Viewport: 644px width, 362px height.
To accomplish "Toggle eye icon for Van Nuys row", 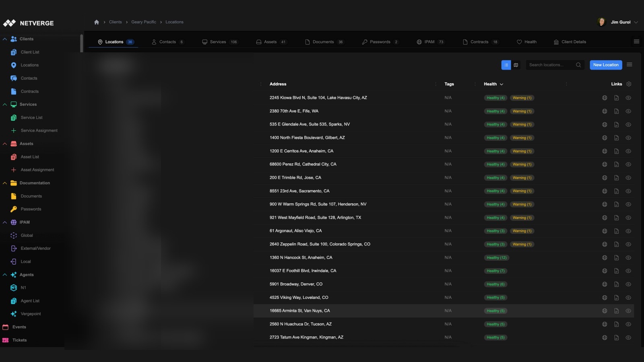I will click(628, 311).
